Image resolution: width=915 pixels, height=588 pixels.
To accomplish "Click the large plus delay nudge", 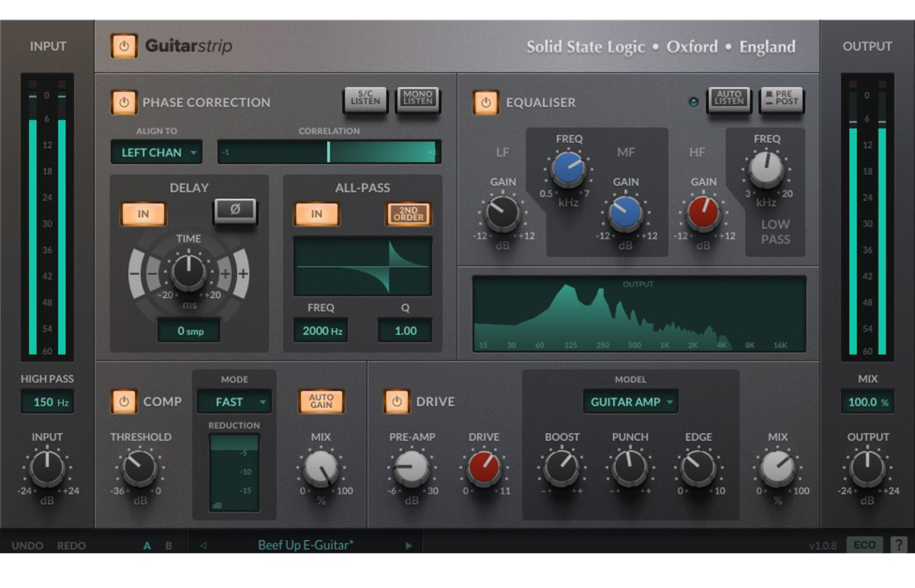I will coord(242,273).
